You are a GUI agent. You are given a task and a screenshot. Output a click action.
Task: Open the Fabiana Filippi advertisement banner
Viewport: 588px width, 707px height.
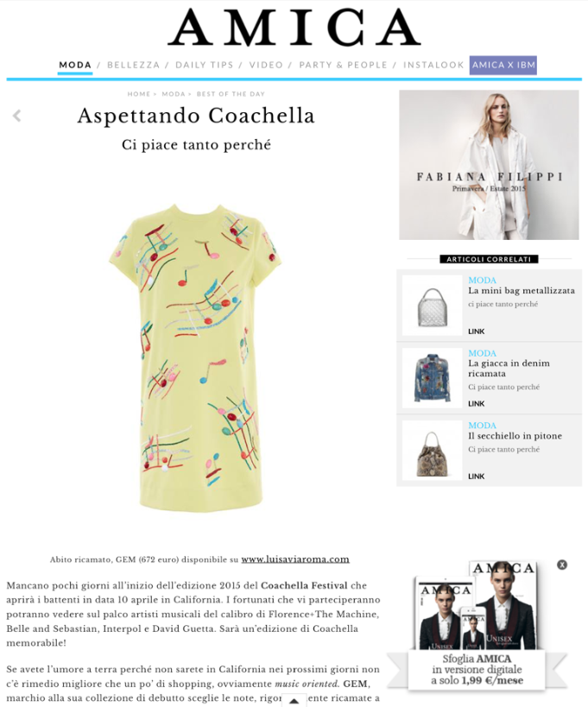[x=489, y=165]
